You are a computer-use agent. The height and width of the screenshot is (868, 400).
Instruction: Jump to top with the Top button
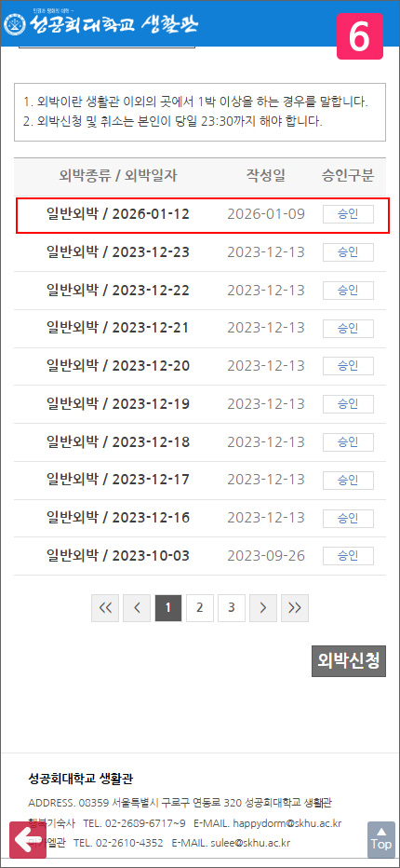[381, 839]
